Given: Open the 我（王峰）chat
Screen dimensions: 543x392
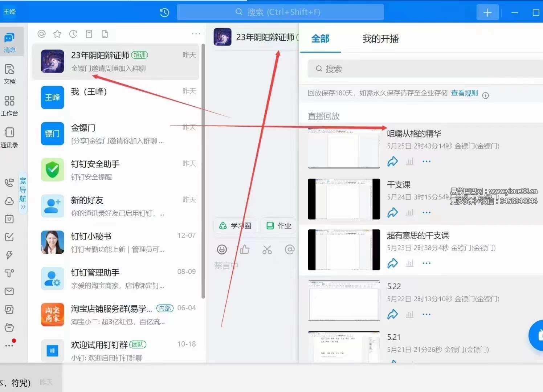Looking at the screenshot, I should tap(115, 97).
